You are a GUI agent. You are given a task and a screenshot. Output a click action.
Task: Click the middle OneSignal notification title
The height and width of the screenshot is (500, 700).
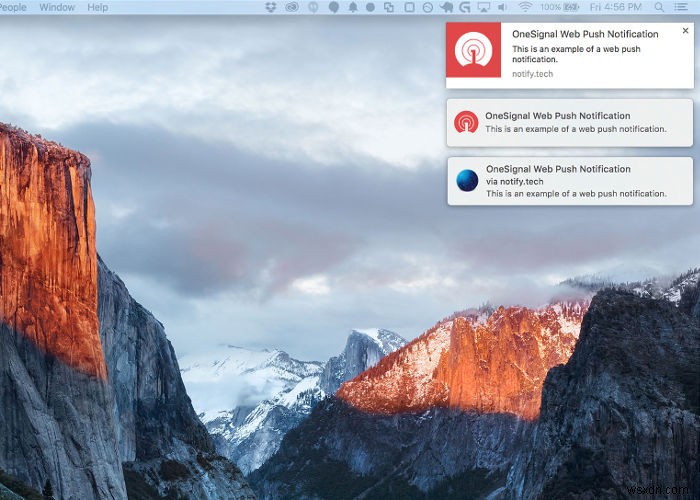(558, 116)
